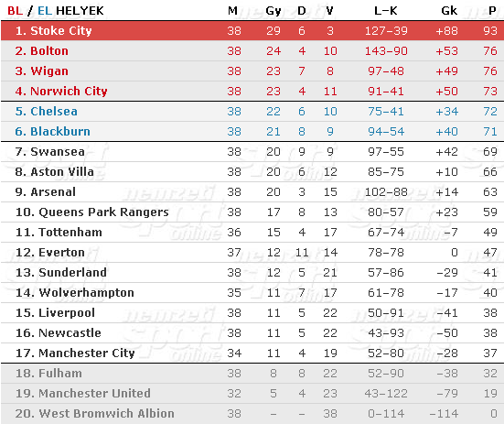Viewport: 504px width, 424px height.
Task: Select the Swansea row
Action: pos(252,151)
